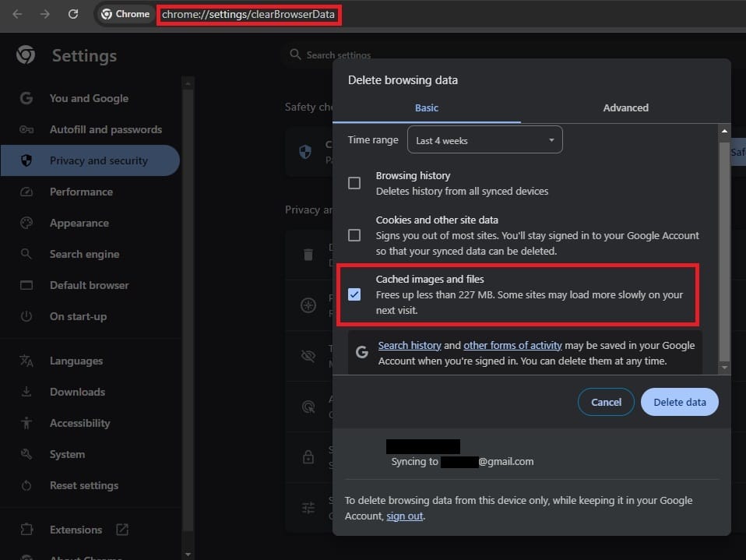746x560 pixels.
Task: Click the sidebar scrollbar down arrow
Action: 188,555
